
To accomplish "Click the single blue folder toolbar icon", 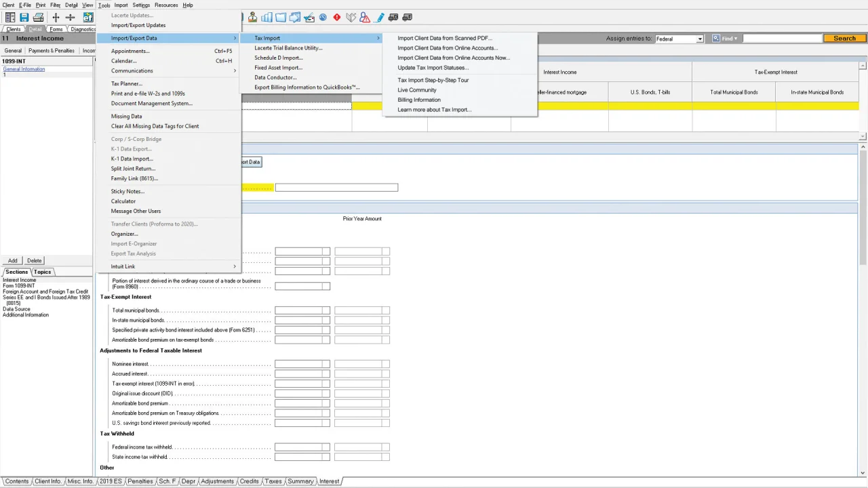I will [x=281, y=17].
